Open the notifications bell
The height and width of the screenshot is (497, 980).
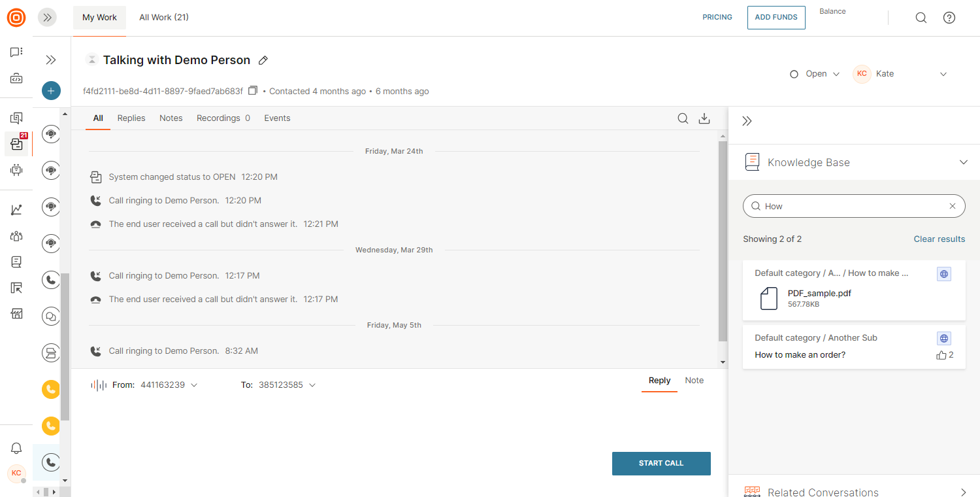(x=16, y=449)
